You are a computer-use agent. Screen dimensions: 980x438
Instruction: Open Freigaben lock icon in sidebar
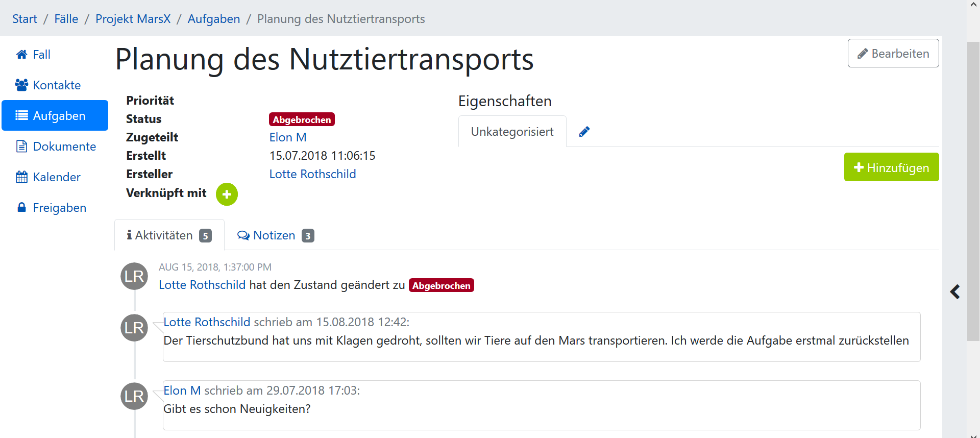pos(21,207)
